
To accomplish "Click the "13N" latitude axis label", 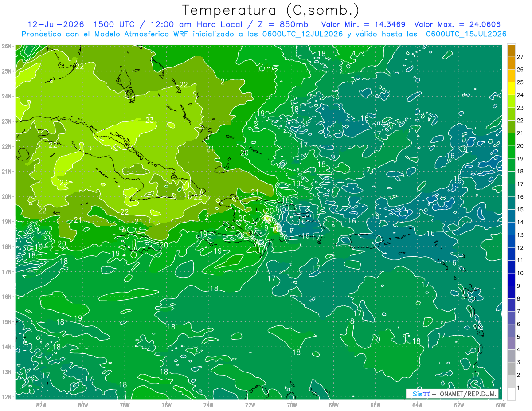I will [x=6, y=372].
